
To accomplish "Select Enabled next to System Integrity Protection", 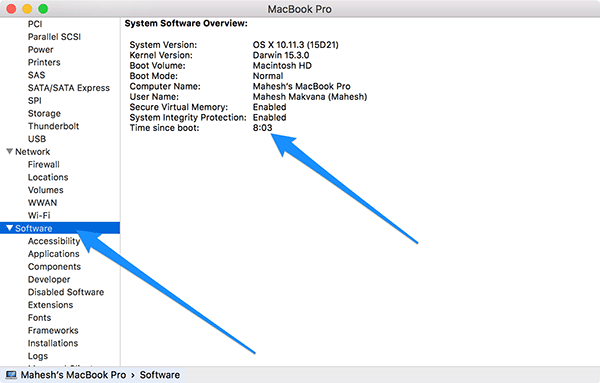I will click(269, 117).
